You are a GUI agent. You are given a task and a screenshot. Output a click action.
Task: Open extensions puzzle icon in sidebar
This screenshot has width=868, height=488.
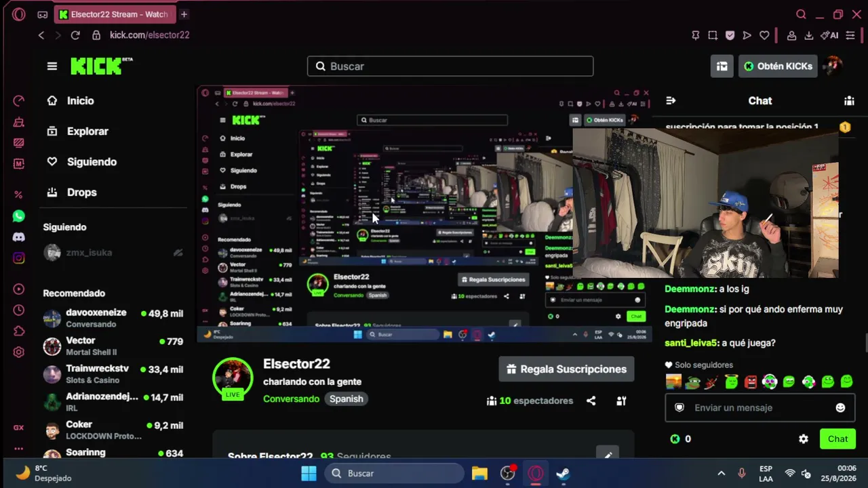19,331
